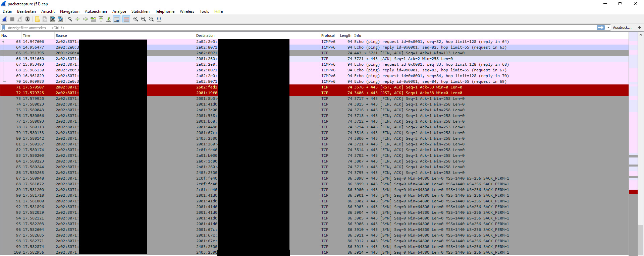Start capture with the blue shark fin icon

tap(4, 19)
